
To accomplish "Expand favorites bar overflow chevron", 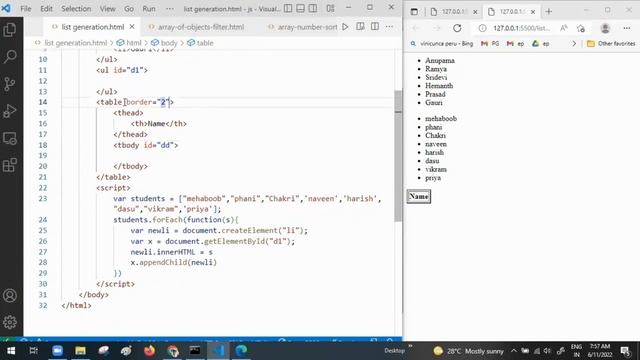I will click(x=574, y=43).
